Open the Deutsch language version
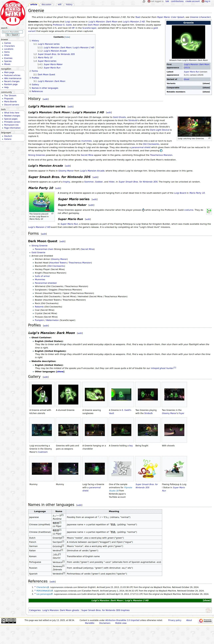This screenshot has width=214, height=644. (x=8, y=136)
